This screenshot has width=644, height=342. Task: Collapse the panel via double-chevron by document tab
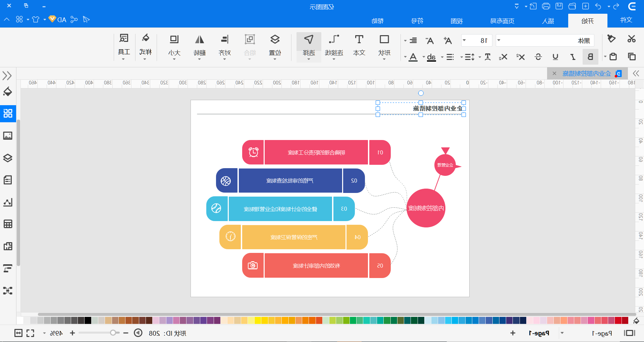tap(636, 73)
